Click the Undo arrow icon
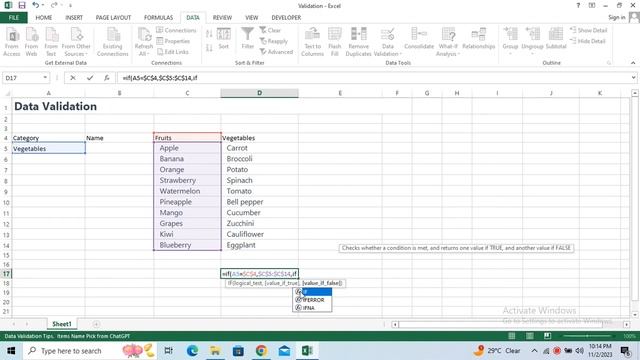 [x=36, y=5]
